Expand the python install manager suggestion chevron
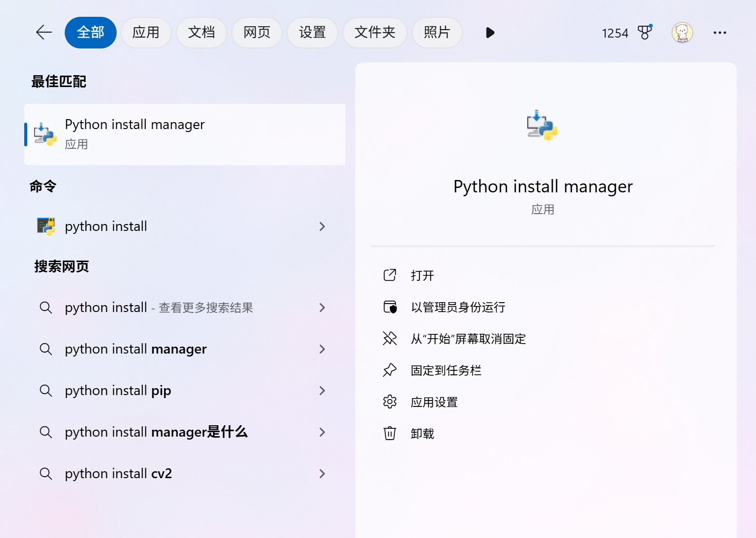This screenshot has height=538, width=756. tap(322, 349)
